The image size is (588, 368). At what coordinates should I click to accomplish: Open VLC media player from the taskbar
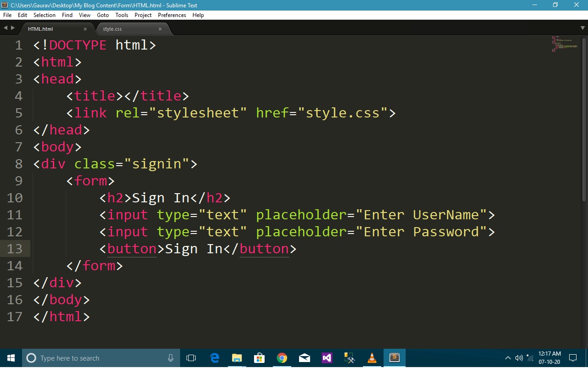(x=372, y=358)
